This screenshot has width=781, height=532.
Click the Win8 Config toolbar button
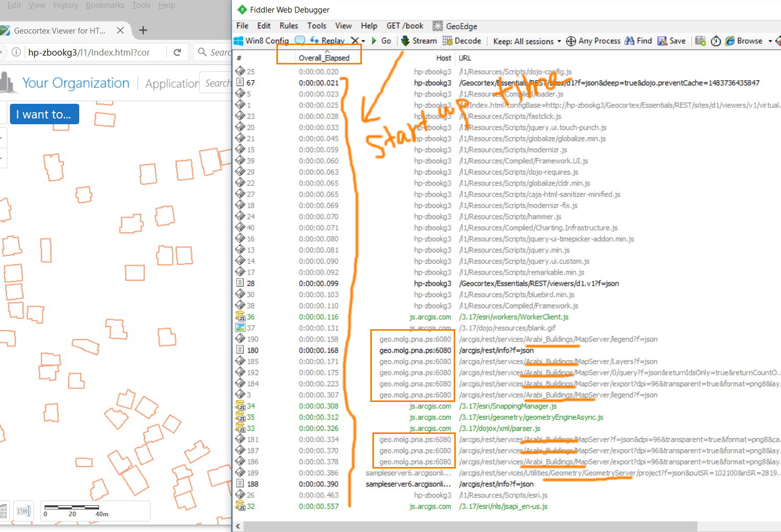(x=261, y=41)
